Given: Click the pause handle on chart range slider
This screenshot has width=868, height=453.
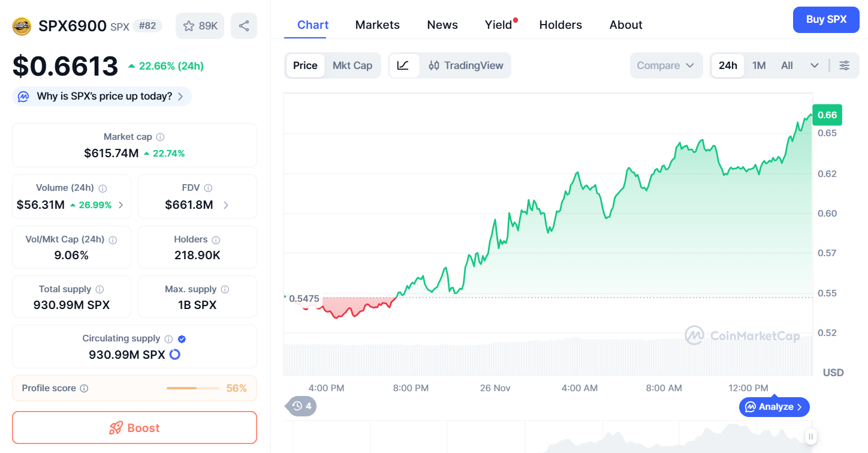Looking at the screenshot, I should tap(810, 436).
